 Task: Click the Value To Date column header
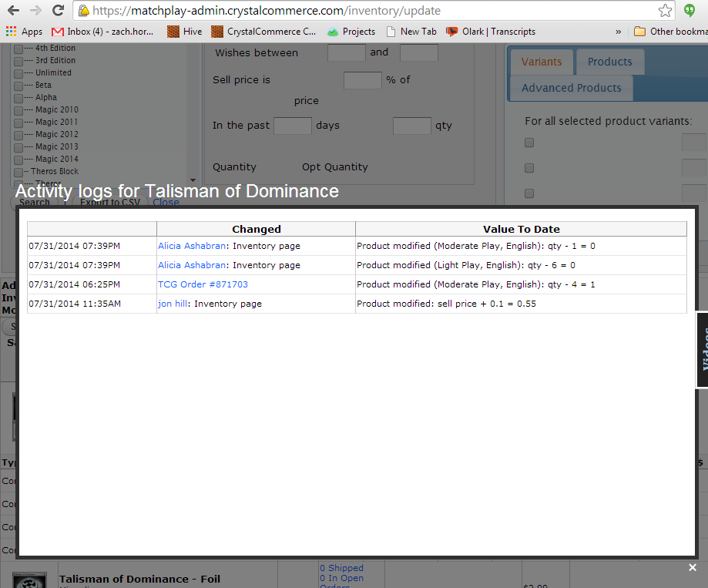click(x=521, y=229)
